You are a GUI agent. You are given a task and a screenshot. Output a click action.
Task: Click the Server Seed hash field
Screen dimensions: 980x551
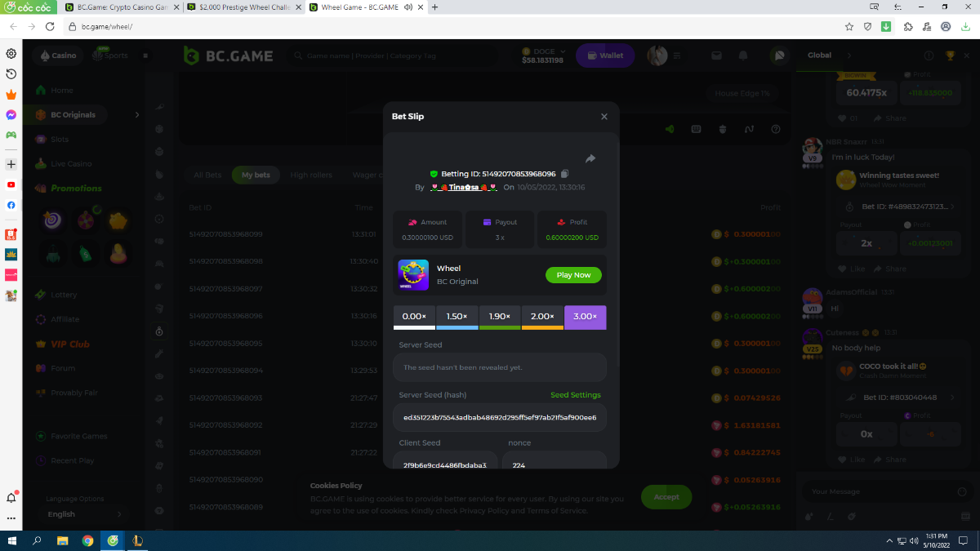point(499,417)
